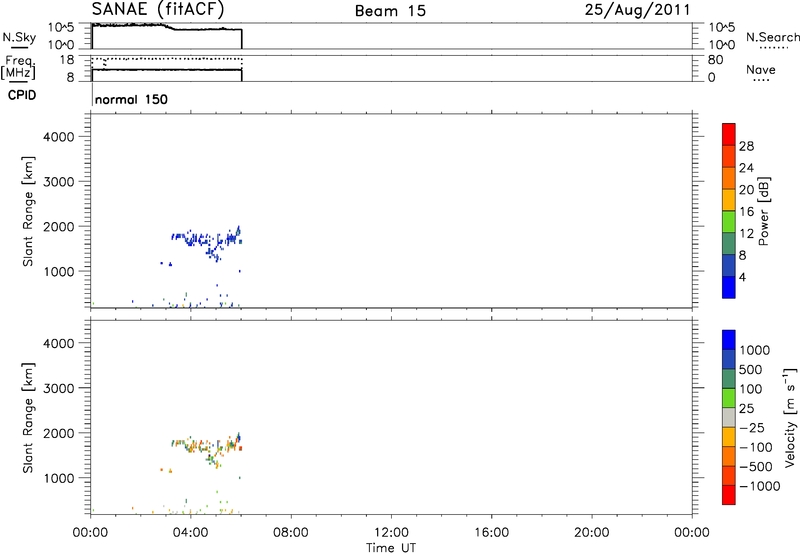Click the SANAE (fitACF) plot title
This screenshot has height=554, width=800.
pyautogui.click(x=157, y=9)
